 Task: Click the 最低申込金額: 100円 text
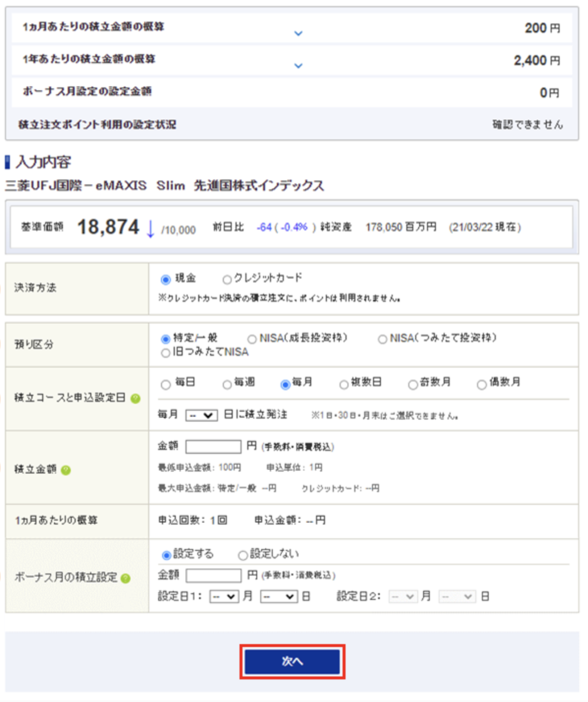199,467
